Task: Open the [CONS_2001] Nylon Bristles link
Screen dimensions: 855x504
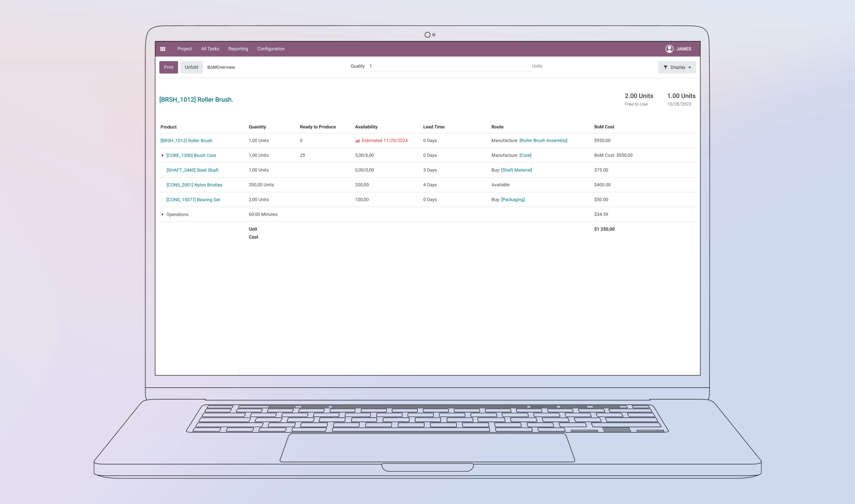Action: tap(194, 185)
